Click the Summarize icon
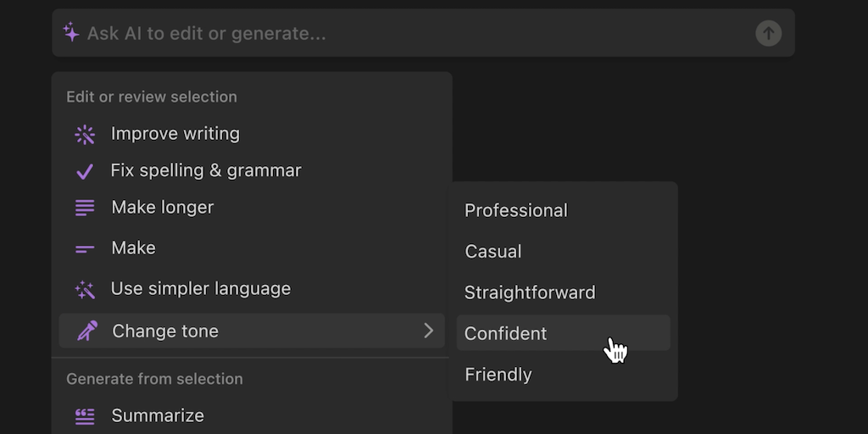This screenshot has height=434, width=868. point(85,416)
